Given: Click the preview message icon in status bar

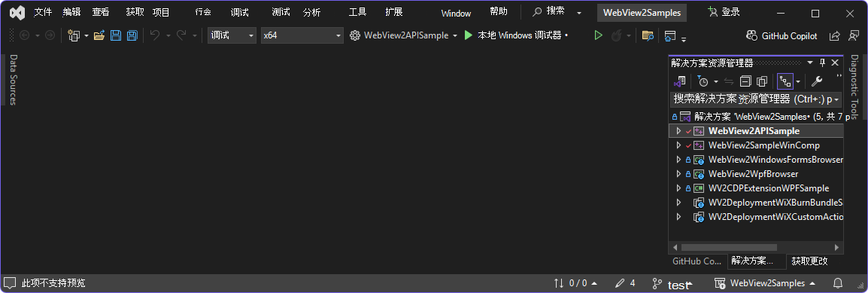Looking at the screenshot, I should 10,283.
